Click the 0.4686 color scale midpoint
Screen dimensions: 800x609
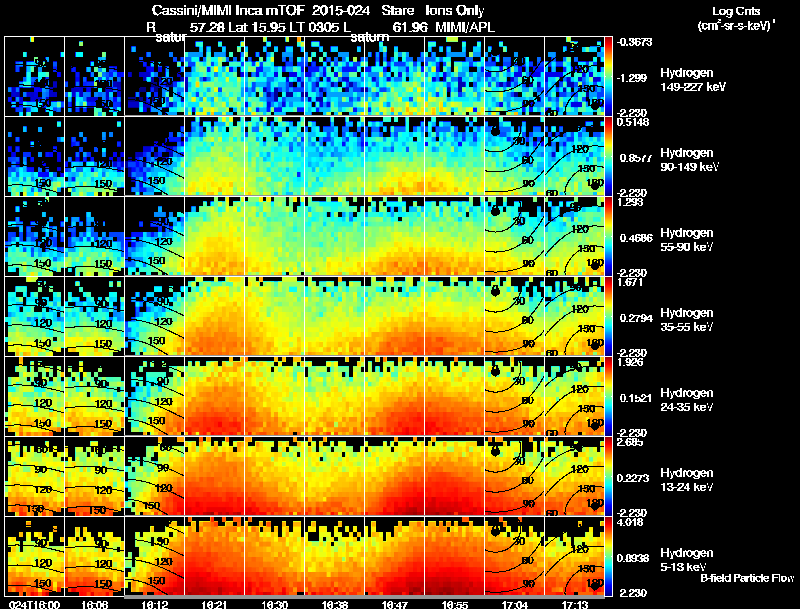(x=636, y=238)
